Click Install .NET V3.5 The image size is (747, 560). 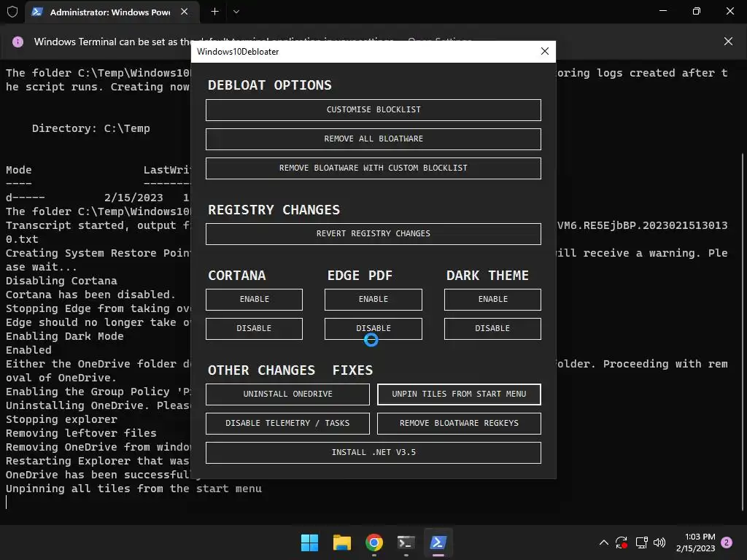(373, 452)
